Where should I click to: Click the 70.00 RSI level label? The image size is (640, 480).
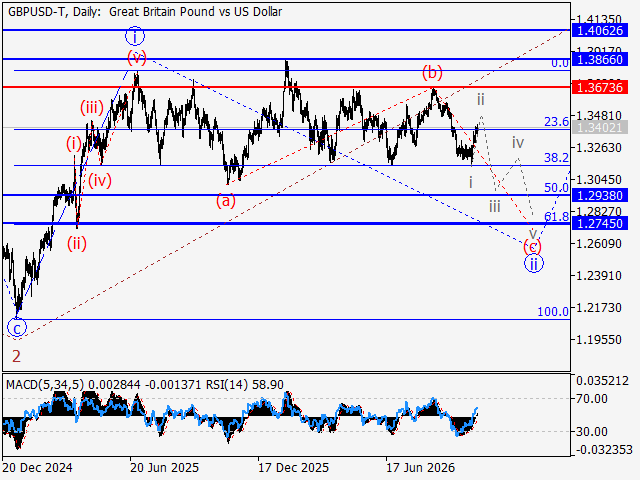pos(591,399)
